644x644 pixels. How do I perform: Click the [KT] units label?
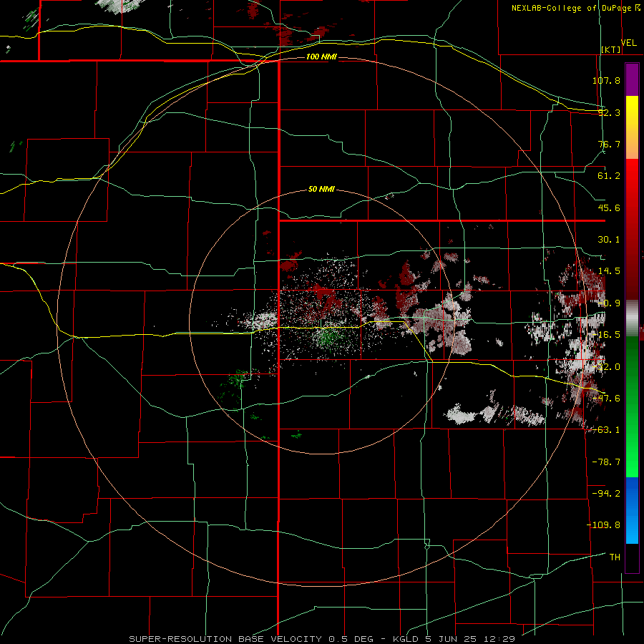click(x=611, y=49)
